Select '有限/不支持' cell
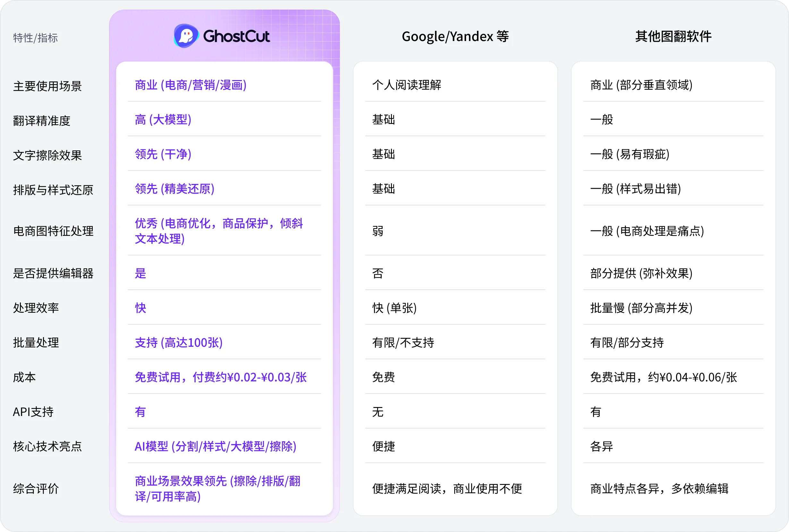This screenshot has width=789, height=532. (x=403, y=343)
